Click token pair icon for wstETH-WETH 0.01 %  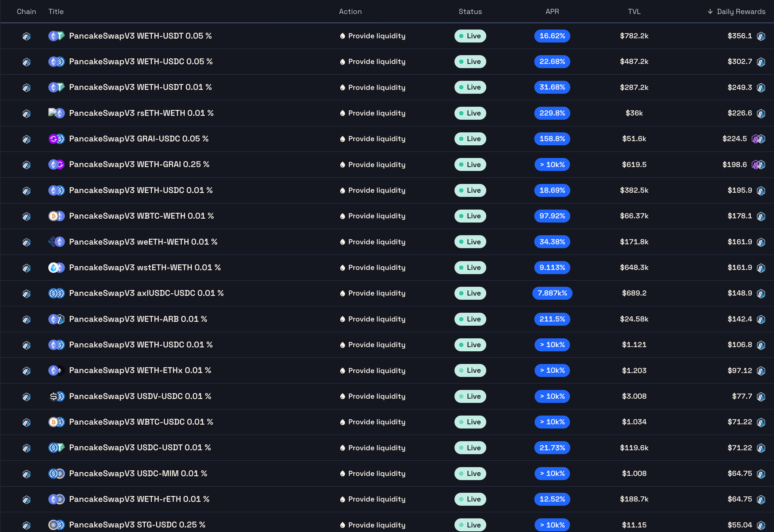(x=56, y=267)
